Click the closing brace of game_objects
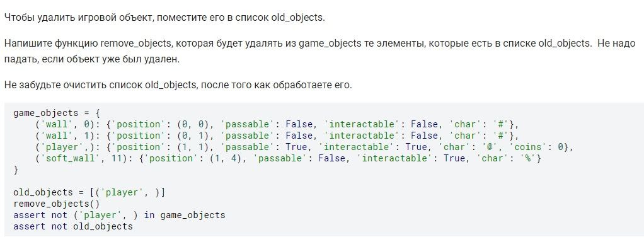This screenshot has height=249, width=644. tap(16, 170)
